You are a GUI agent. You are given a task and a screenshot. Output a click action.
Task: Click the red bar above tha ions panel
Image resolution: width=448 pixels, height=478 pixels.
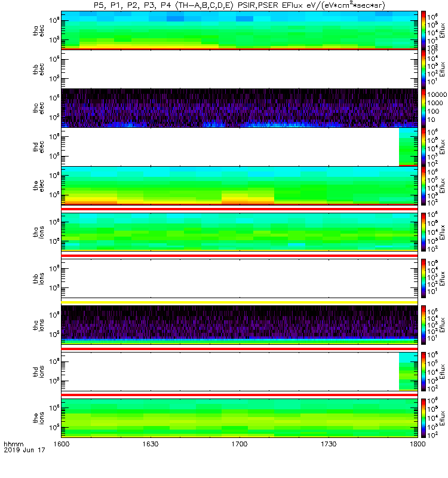pos(240,209)
